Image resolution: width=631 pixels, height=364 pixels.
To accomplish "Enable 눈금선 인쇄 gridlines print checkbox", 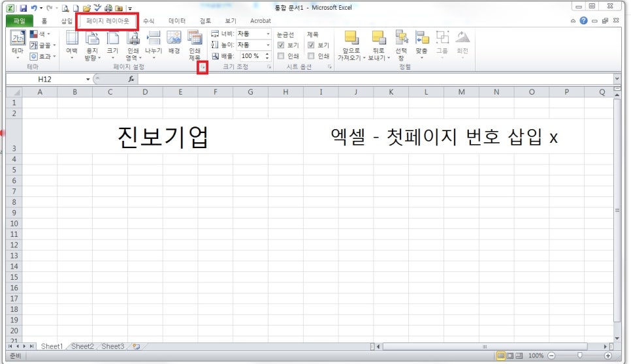I will 281,56.
